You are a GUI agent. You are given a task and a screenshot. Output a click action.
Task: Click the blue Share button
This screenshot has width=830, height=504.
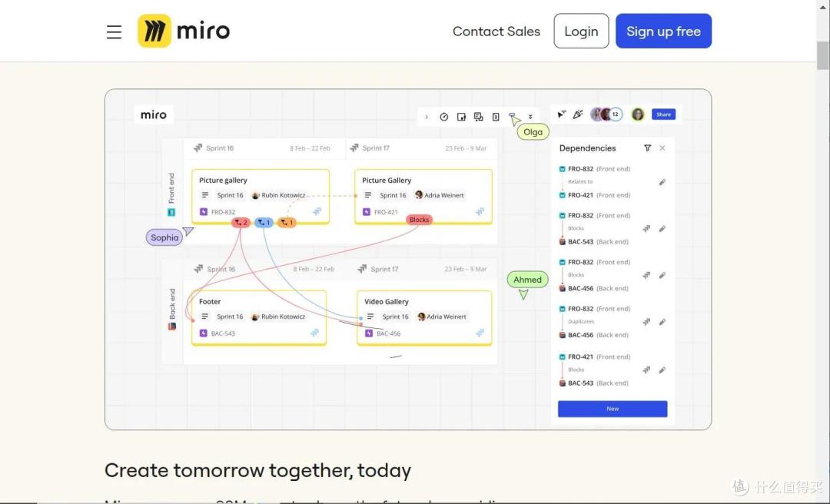pyautogui.click(x=663, y=114)
